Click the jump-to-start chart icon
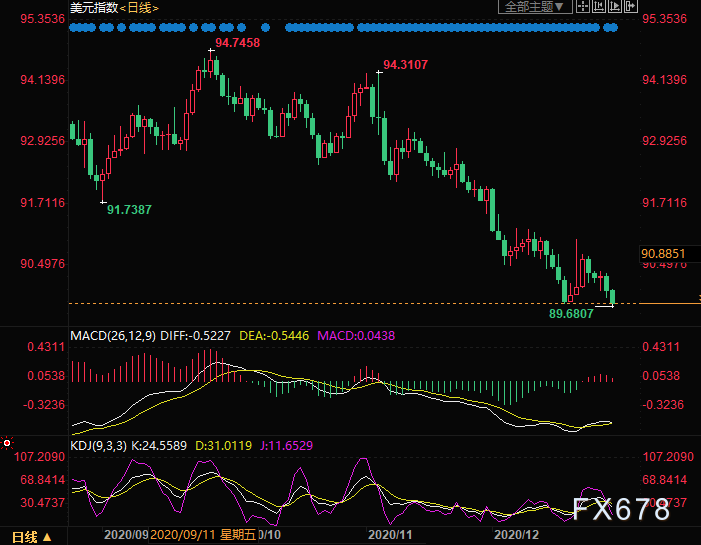701x545 pixels. coord(601,7)
